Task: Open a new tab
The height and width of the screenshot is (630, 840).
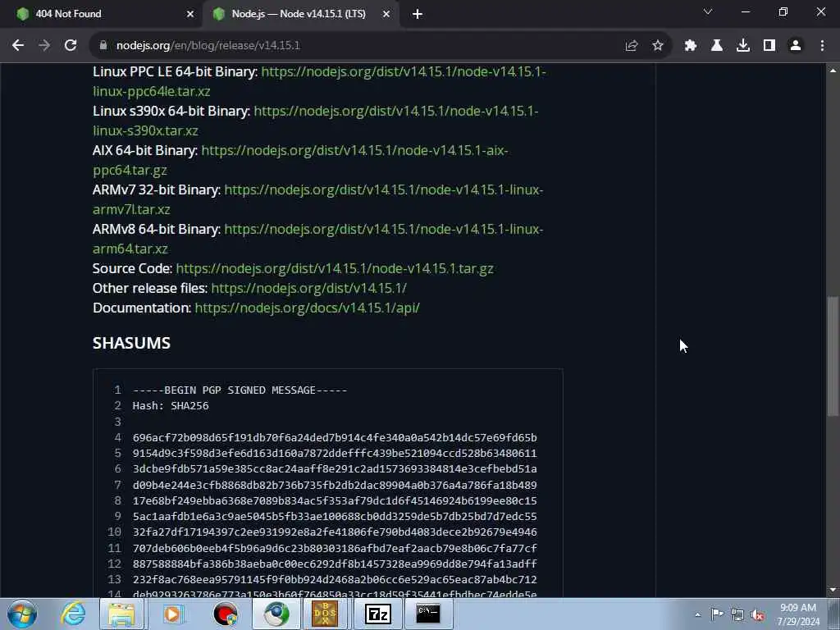Action: pyautogui.click(x=418, y=15)
